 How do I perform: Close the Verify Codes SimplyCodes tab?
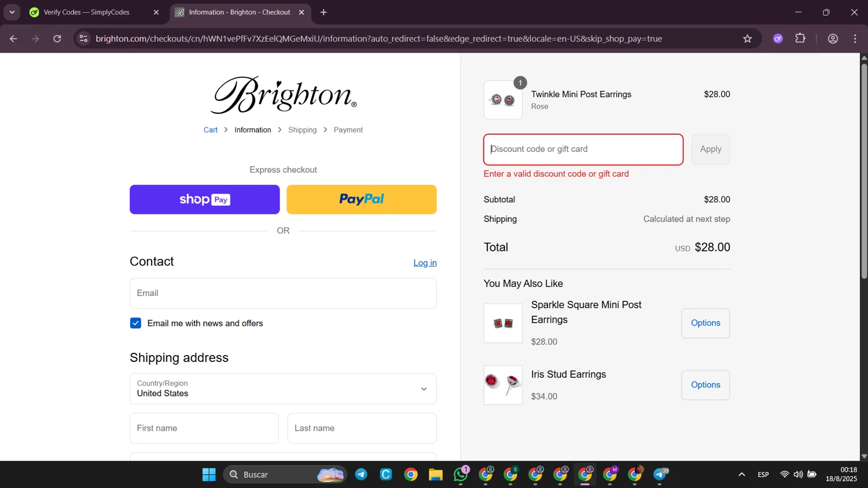(156, 12)
